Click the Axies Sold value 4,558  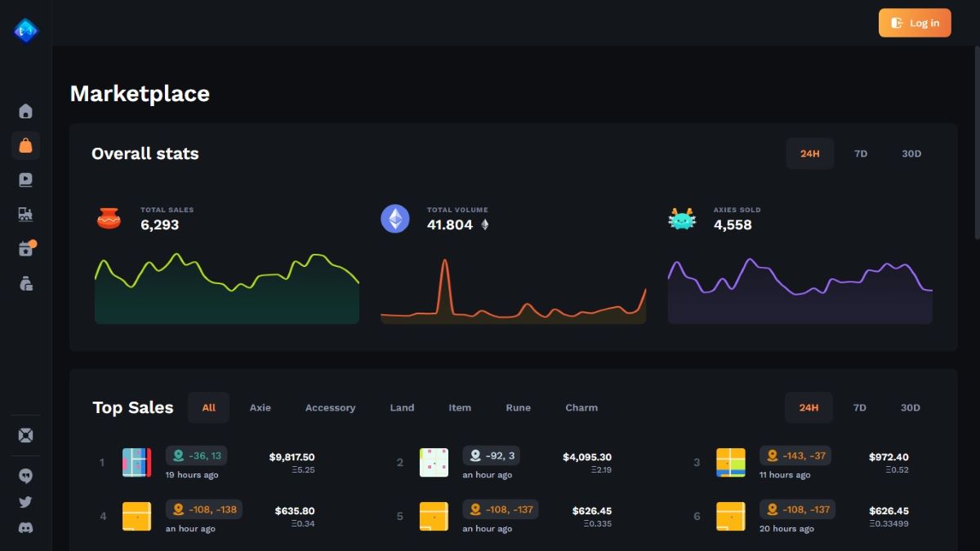tap(733, 224)
